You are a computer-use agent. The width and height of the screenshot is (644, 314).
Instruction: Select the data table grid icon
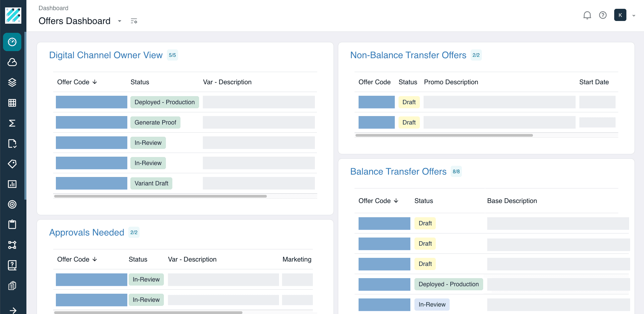click(12, 103)
